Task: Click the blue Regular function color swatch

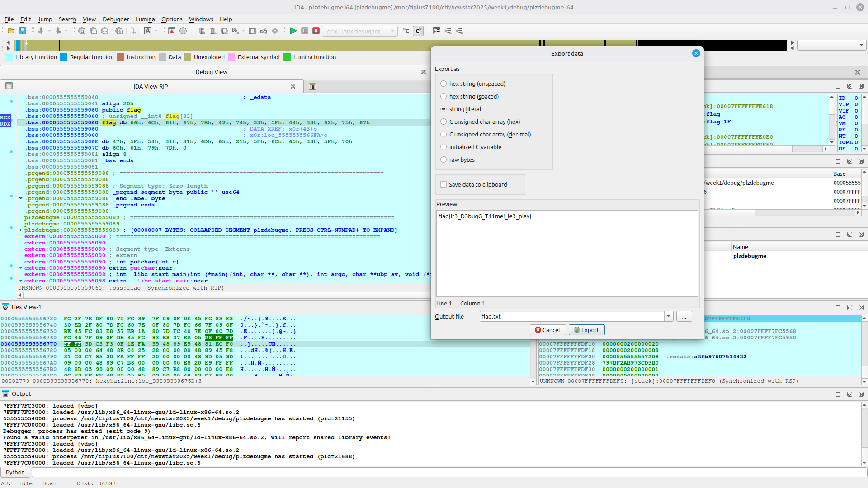Action: 64,57
